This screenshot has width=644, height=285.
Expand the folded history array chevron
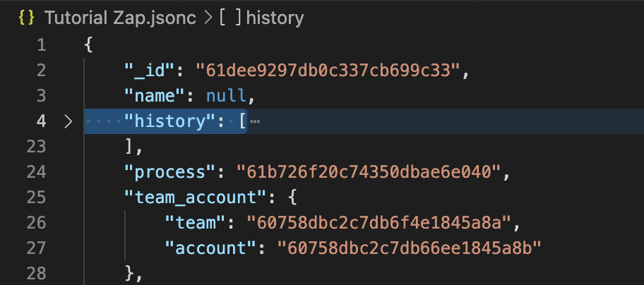coord(68,121)
